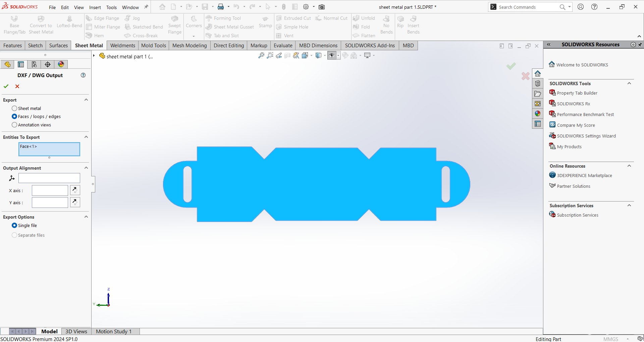Open the DimXpertManager tab icon
644x342 pixels.
[48, 64]
